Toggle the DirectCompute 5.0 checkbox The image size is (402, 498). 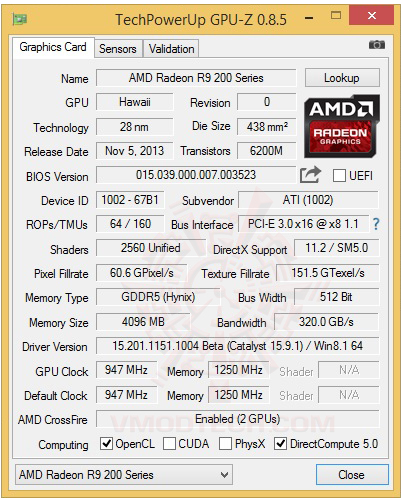click(280, 443)
